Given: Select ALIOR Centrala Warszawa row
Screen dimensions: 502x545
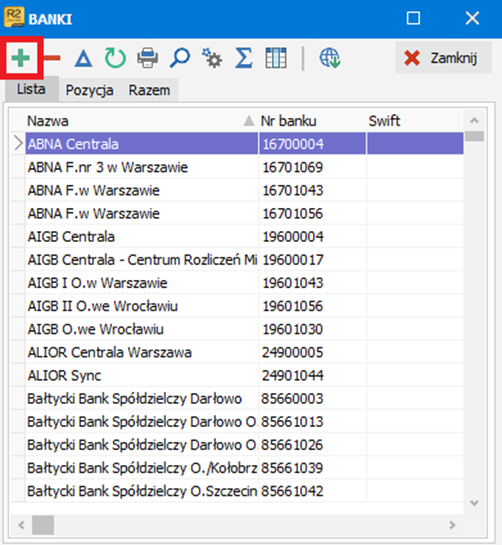Looking at the screenshot, I should point(244,352).
